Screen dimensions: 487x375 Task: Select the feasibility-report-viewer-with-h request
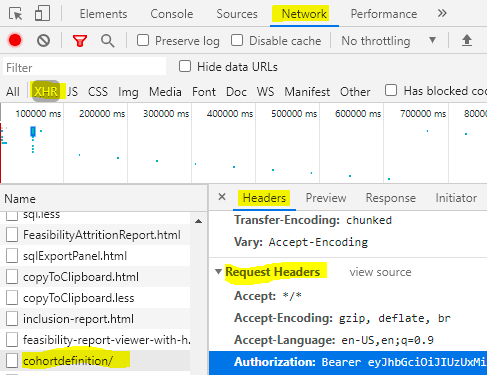tap(95, 340)
